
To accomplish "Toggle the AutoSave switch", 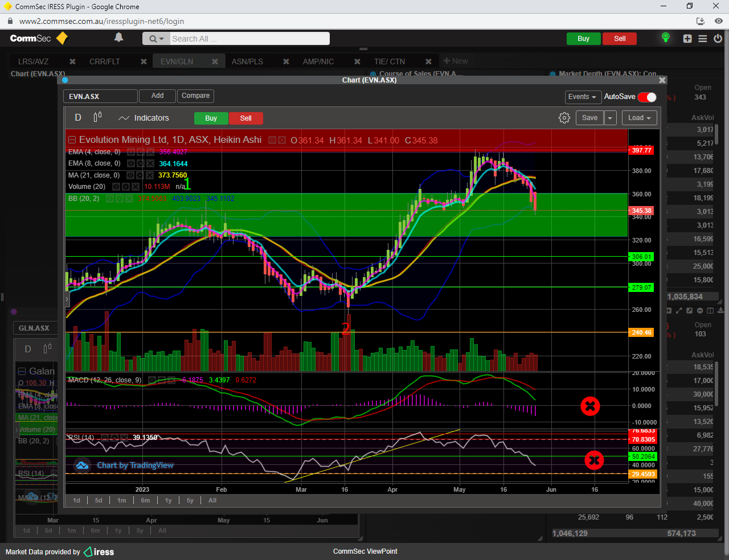I will pyautogui.click(x=647, y=97).
